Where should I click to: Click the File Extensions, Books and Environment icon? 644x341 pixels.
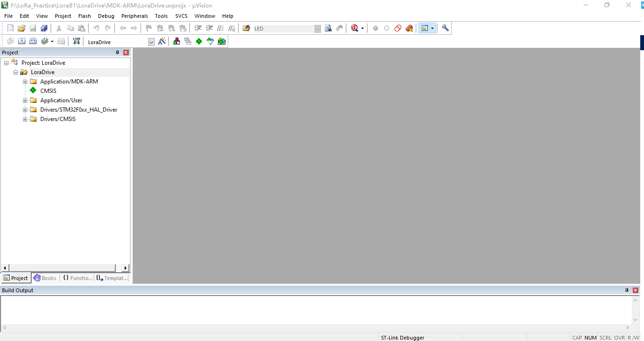coord(177,41)
